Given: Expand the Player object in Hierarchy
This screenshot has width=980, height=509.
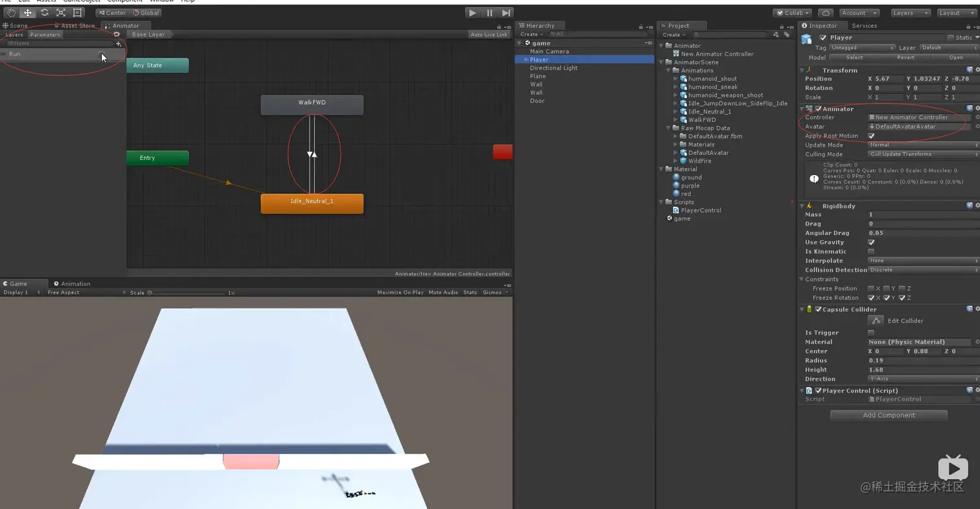Looking at the screenshot, I should point(526,60).
